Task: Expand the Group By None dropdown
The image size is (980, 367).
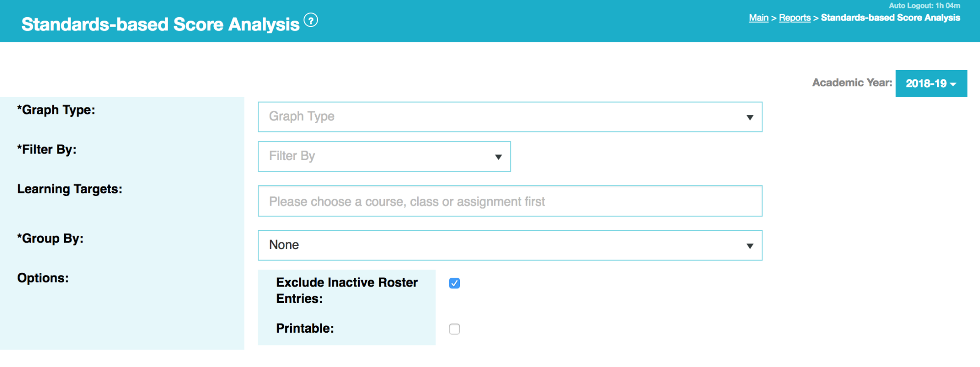Action: (510, 245)
